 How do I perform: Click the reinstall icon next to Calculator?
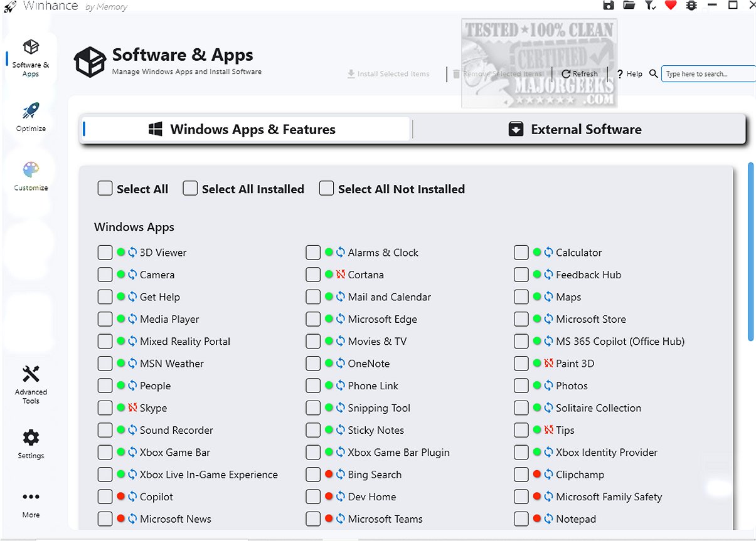(x=548, y=253)
